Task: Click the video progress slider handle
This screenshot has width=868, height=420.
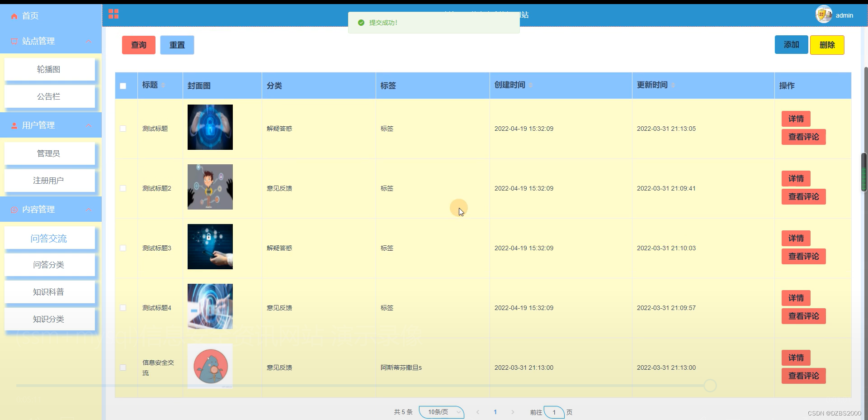Action: [x=710, y=386]
